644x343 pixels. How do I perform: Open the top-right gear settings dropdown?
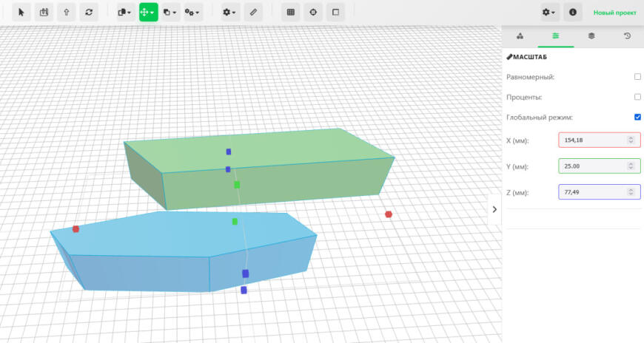(549, 13)
